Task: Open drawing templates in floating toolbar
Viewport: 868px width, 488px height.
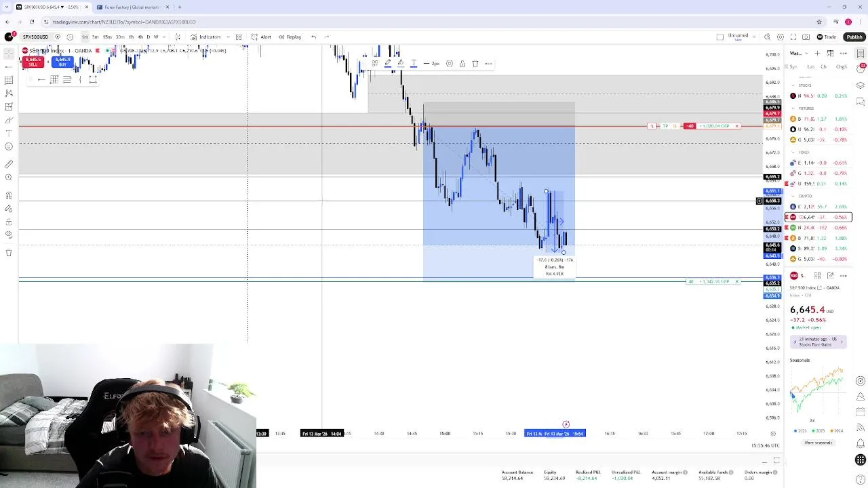Action: tap(374, 64)
